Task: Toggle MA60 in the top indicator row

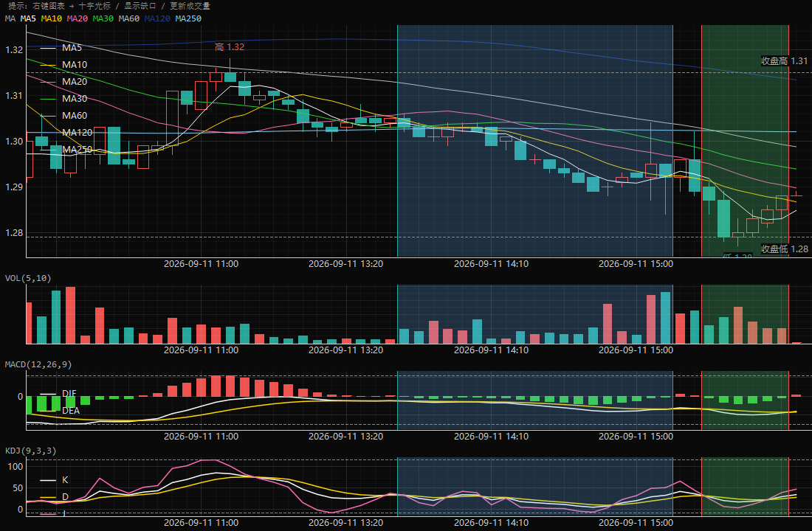Action: [x=128, y=18]
